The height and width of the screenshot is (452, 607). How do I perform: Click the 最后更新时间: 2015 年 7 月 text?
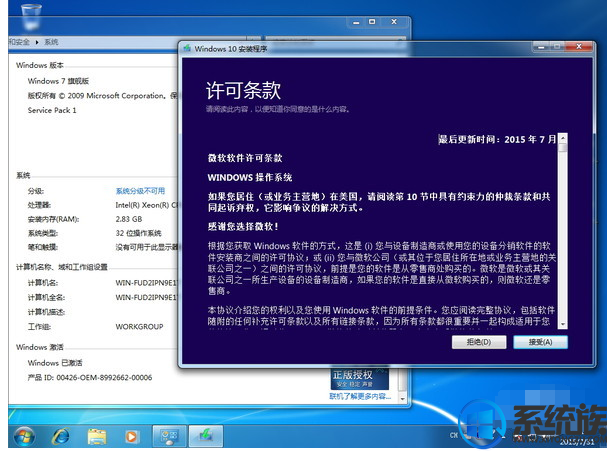coord(497,139)
